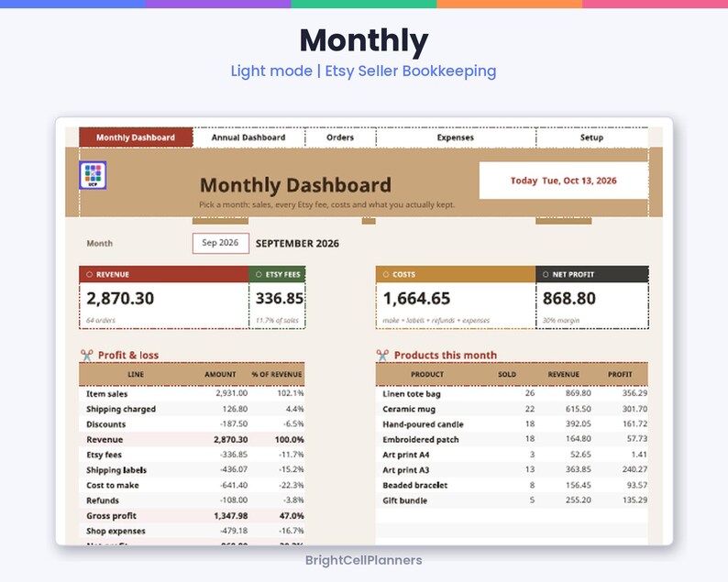Click the 11.7% of sales caption
The height and width of the screenshot is (582, 728).
click(277, 320)
